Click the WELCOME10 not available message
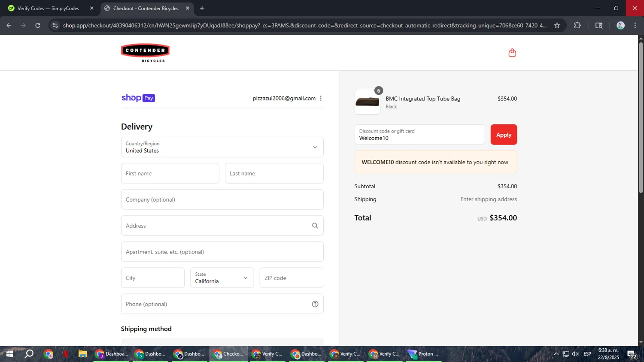This screenshot has width=644, height=362. tap(435, 162)
